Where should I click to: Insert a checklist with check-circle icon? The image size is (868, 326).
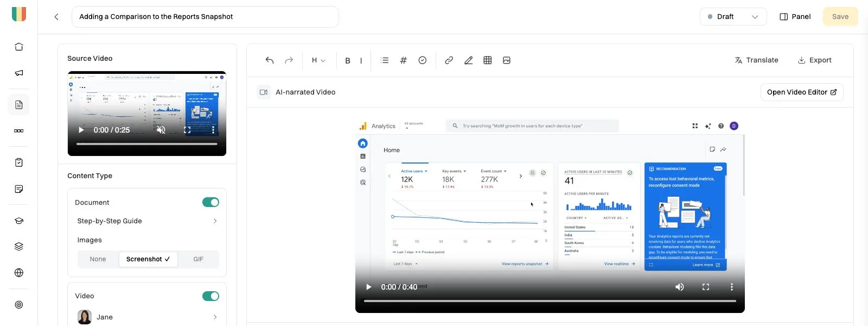[423, 60]
